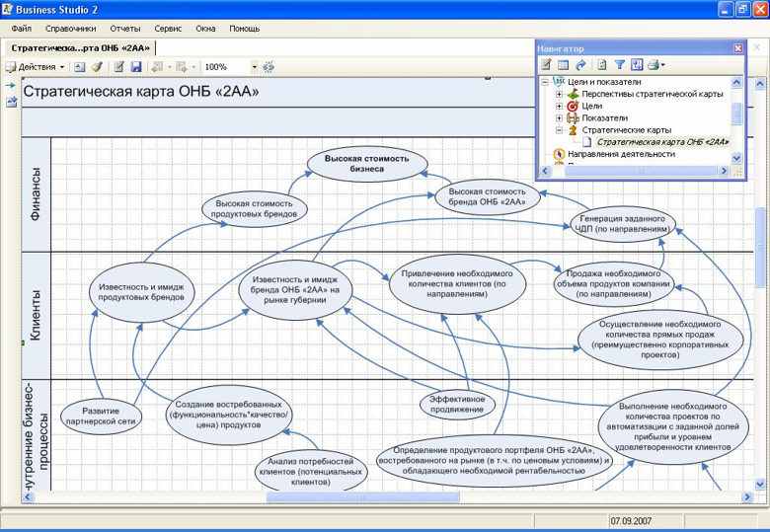Click Клиенты perspective lane header
Viewport: 770px width, 532px height.
(x=37, y=316)
